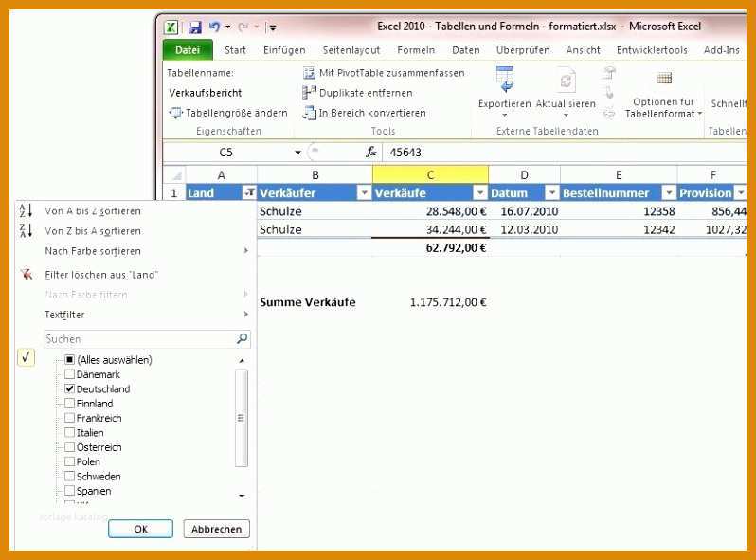Open the Verkäufer column filter dropdown
Image resolution: width=756 pixels, height=560 pixels.
point(365,193)
